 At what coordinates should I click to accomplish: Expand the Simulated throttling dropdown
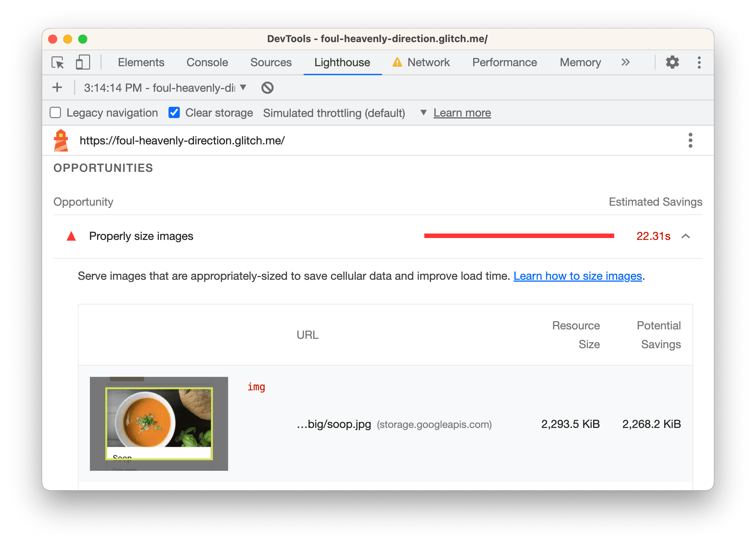(422, 113)
